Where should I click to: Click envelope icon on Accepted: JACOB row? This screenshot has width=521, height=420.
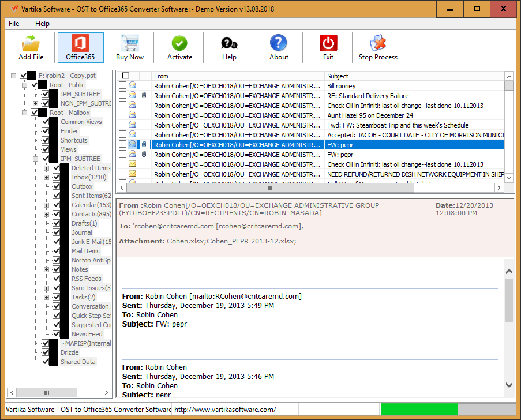pos(132,134)
